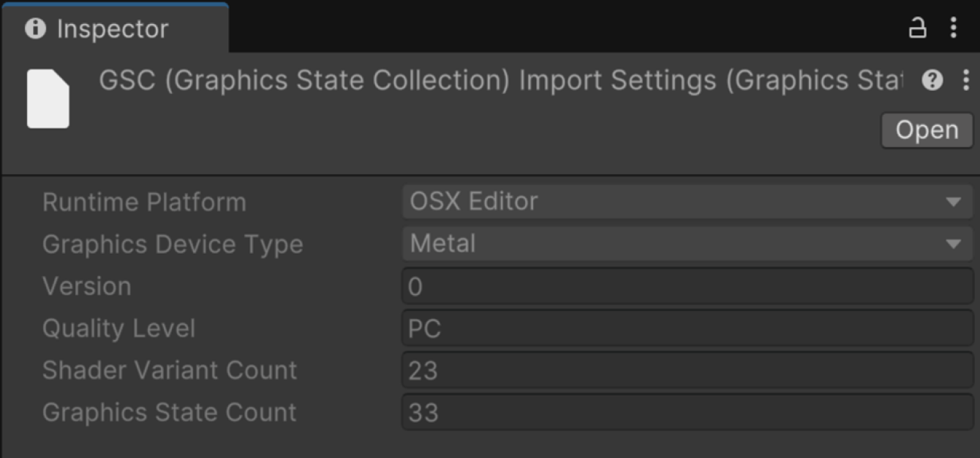Click the GSC Import Settings title text
The width and height of the screenshot is (980, 458).
tap(501, 80)
